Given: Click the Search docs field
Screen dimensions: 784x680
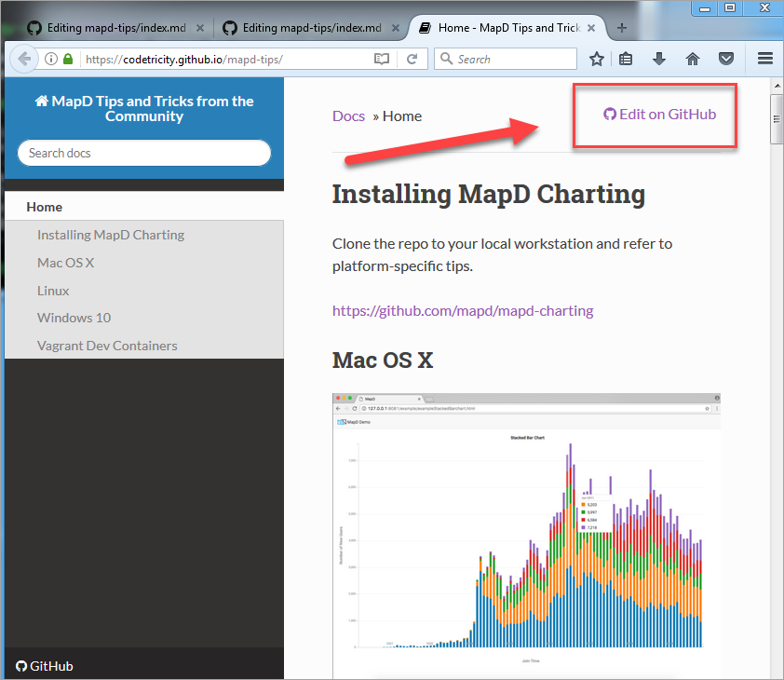Looking at the screenshot, I should (144, 153).
